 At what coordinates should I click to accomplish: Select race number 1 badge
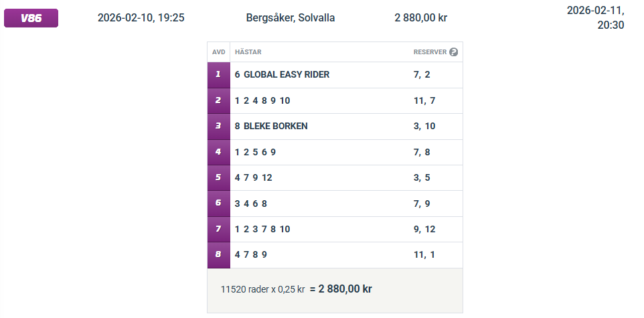click(218, 75)
